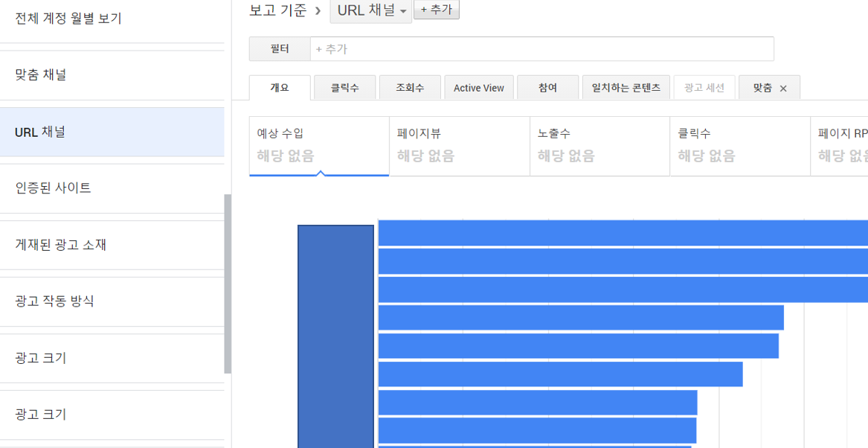
Task: Close the 맞춤 tab with its X icon
Action: tap(783, 89)
